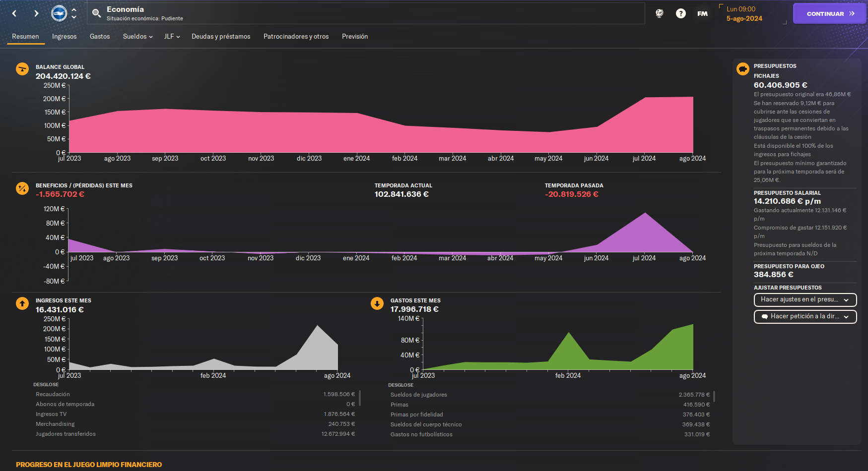Click the club switcher down arrow
868x471 pixels.
[x=74, y=17]
